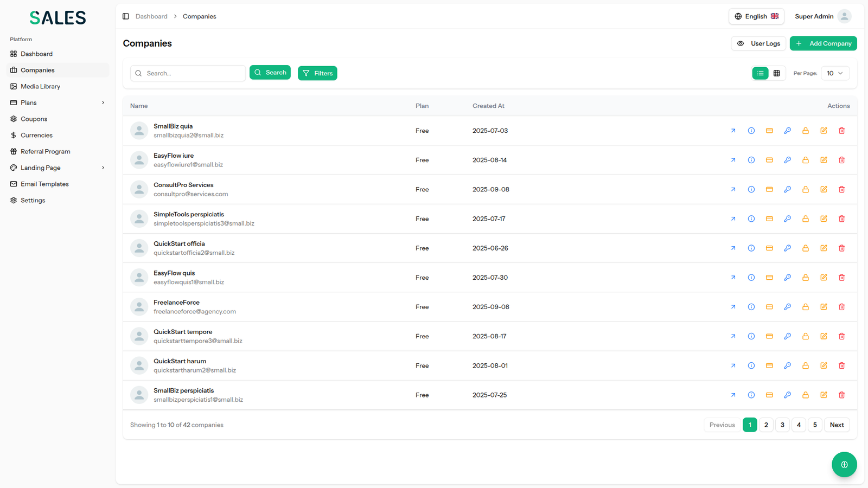Edit the EasyFlow iure company
Image resolution: width=868 pixels, height=488 pixels.
click(x=824, y=160)
